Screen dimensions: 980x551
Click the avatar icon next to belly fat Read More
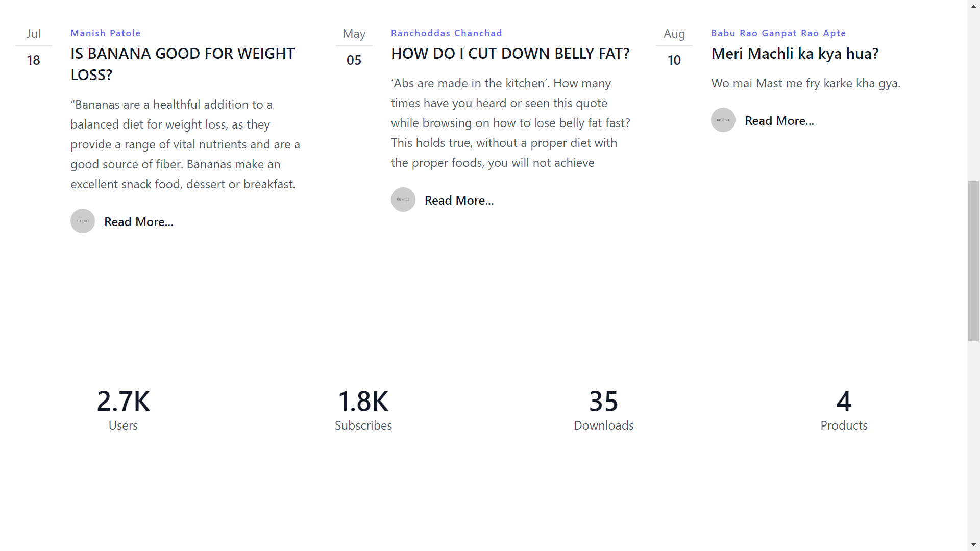point(403,199)
